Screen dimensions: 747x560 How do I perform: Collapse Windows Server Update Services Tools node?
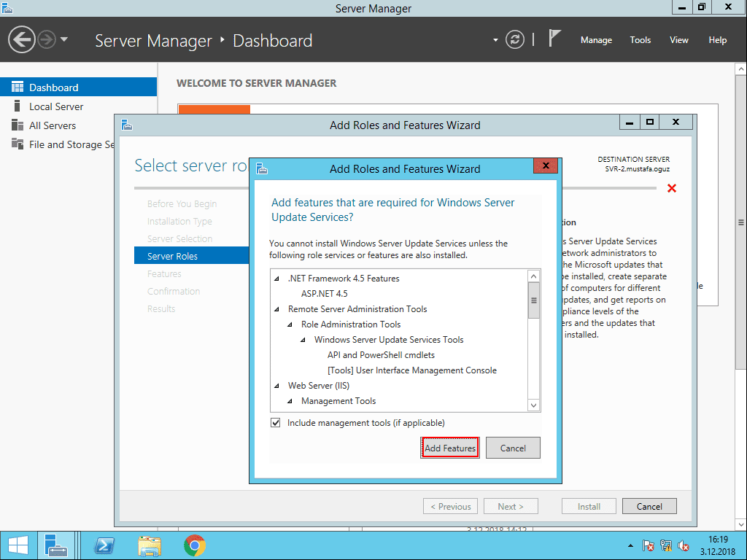[x=303, y=340]
